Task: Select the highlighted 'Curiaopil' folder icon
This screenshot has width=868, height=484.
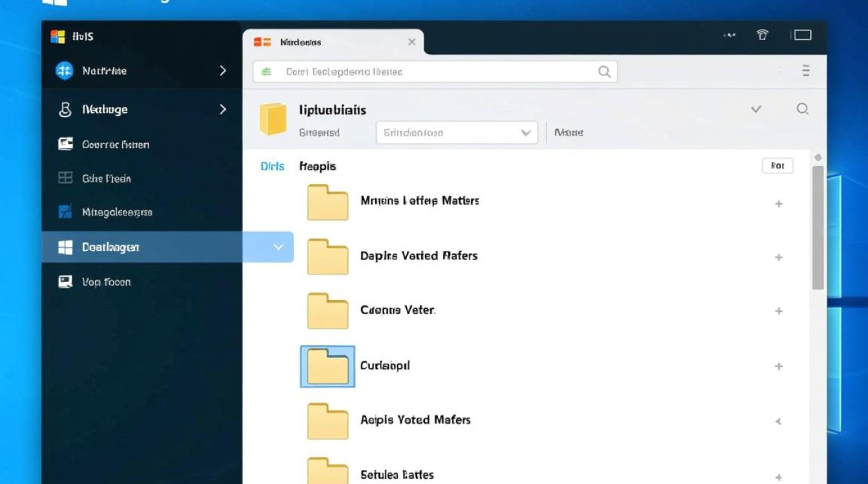Action: pos(327,367)
